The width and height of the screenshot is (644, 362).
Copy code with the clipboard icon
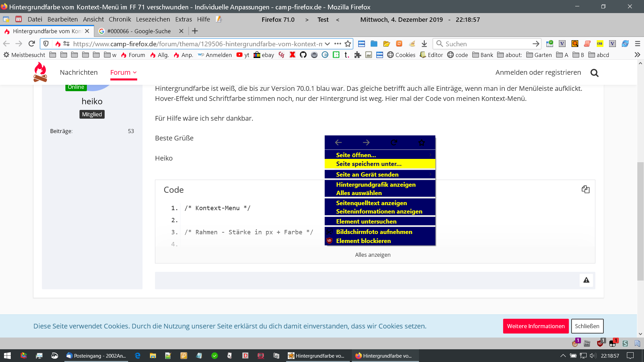[x=585, y=189]
